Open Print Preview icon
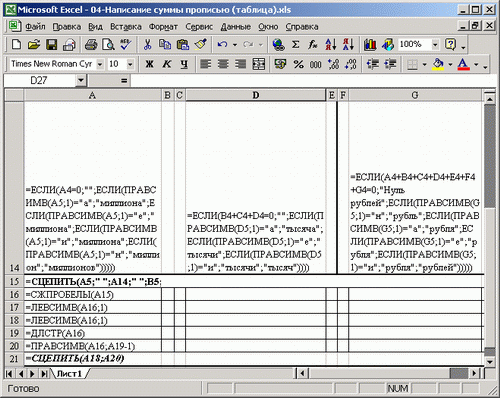 (108, 44)
